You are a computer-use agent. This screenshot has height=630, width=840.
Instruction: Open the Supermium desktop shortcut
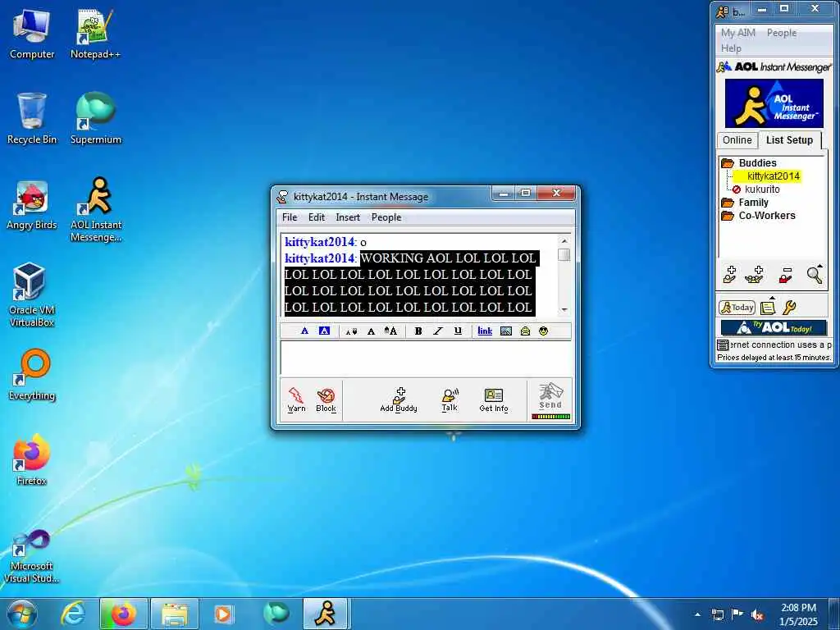click(95, 118)
